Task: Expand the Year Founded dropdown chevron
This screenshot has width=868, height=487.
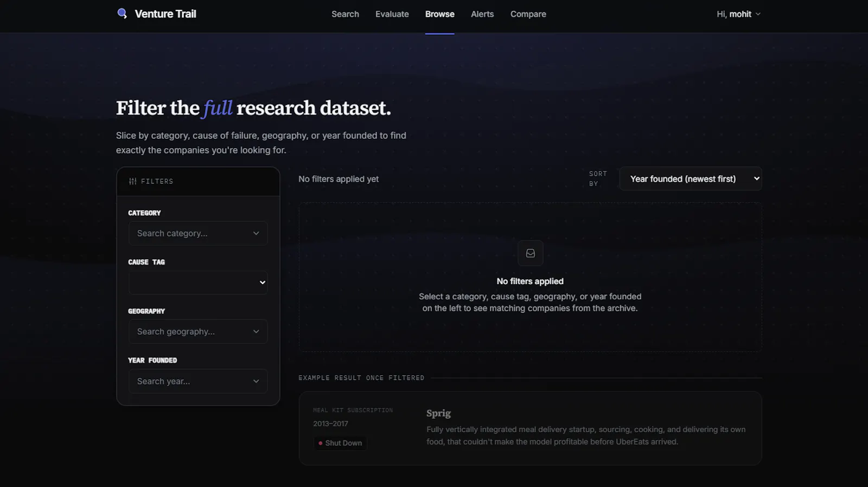Action: tap(256, 381)
